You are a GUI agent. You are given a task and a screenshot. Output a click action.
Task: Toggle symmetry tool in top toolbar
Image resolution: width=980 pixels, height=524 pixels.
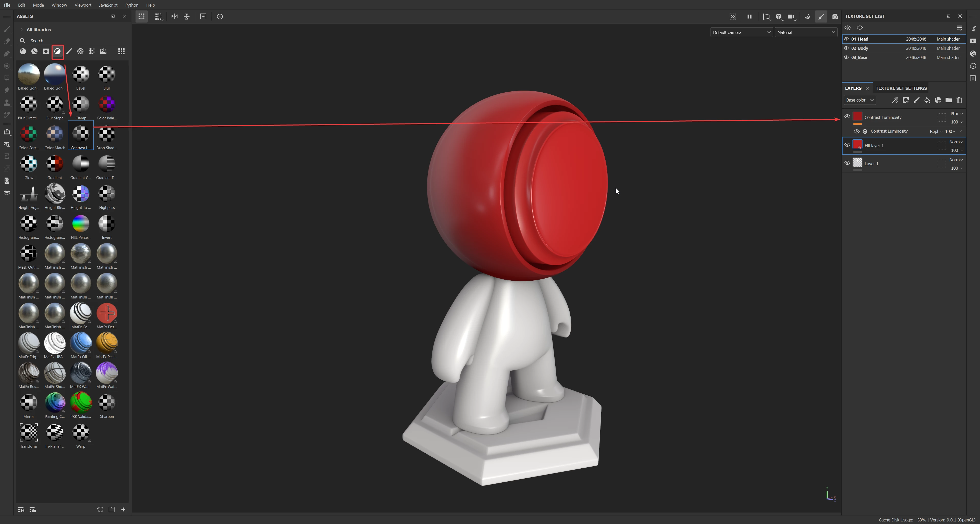[174, 16]
